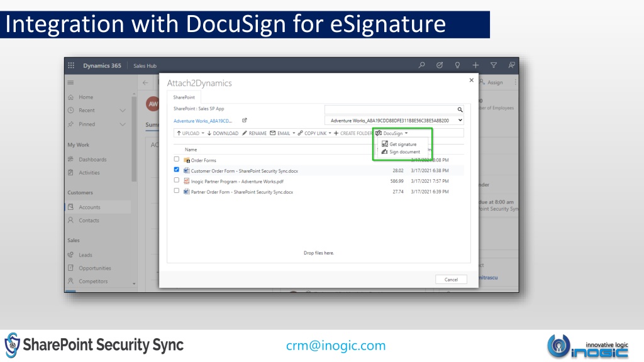Open Dashboards in the sidebar

[x=92, y=160]
